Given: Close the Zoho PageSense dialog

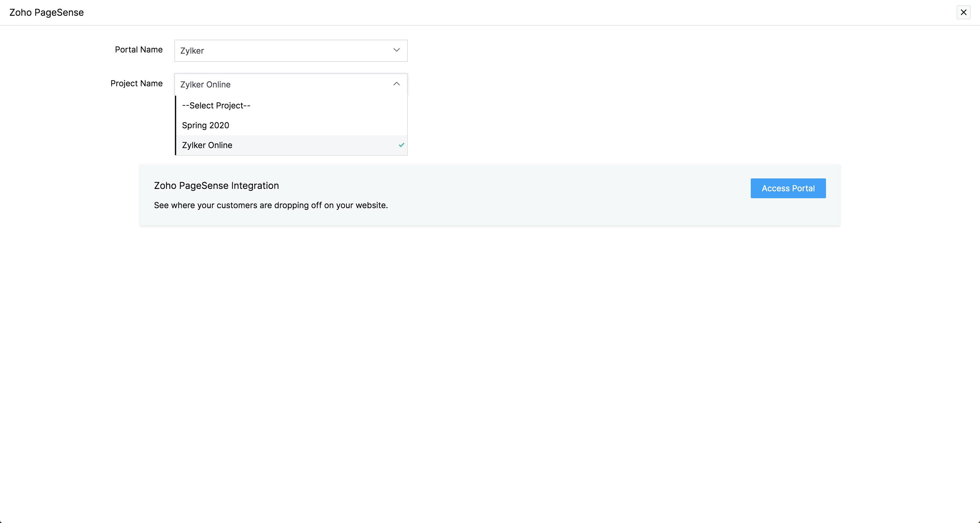Looking at the screenshot, I should [963, 13].
